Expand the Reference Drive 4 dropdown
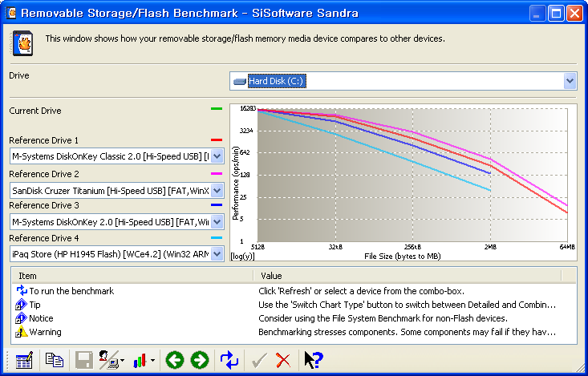The width and height of the screenshot is (588, 376). (217, 254)
